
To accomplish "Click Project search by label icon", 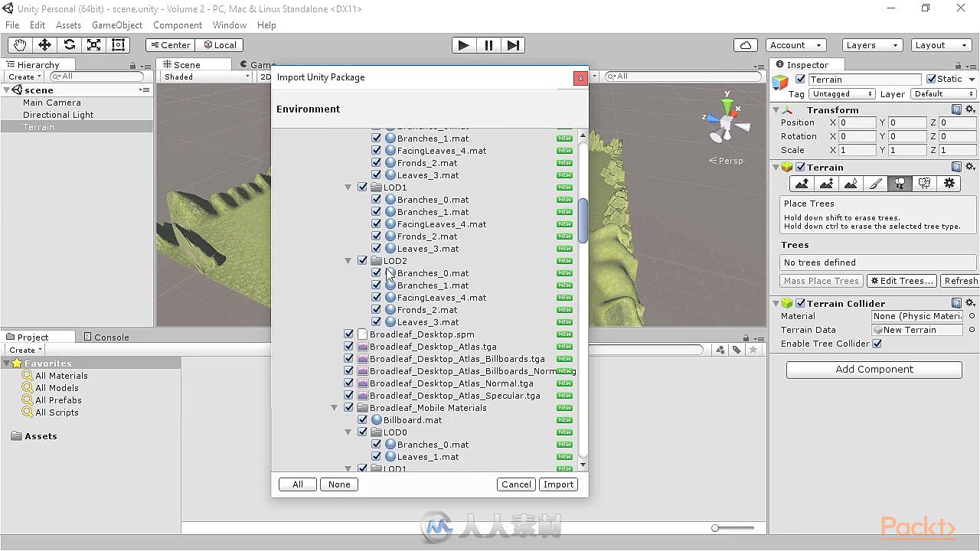I will [737, 350].
